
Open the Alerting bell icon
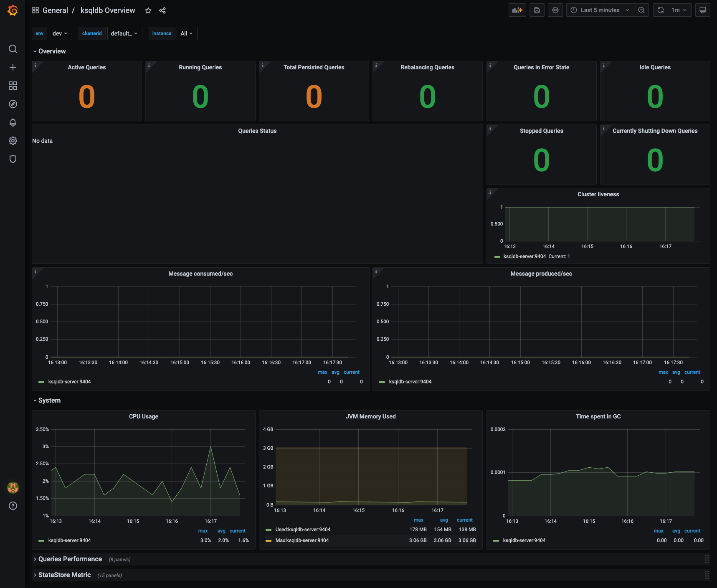13,122
